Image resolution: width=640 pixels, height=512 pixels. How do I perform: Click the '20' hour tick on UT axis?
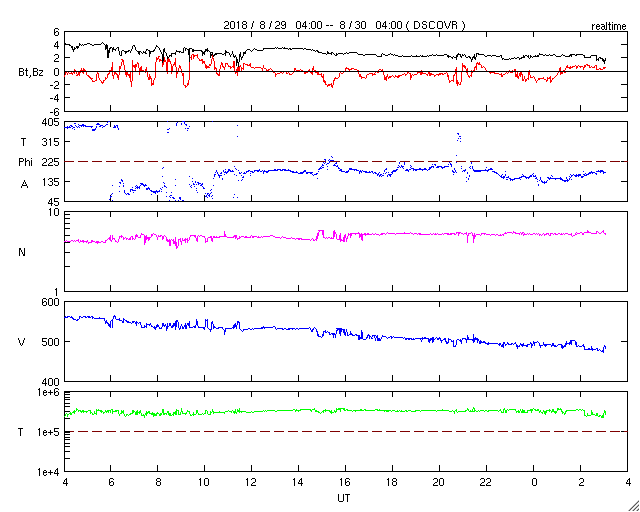point(439,482)
